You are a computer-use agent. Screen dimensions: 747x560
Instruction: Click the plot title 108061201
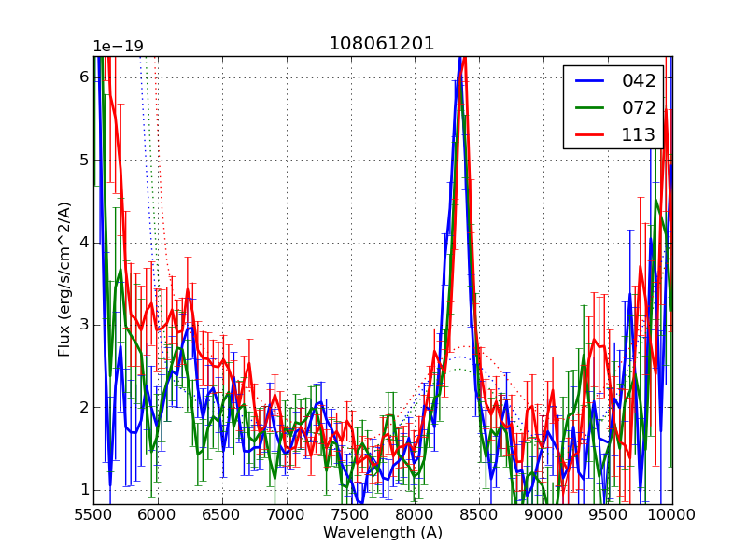click(x=381, y=44)
